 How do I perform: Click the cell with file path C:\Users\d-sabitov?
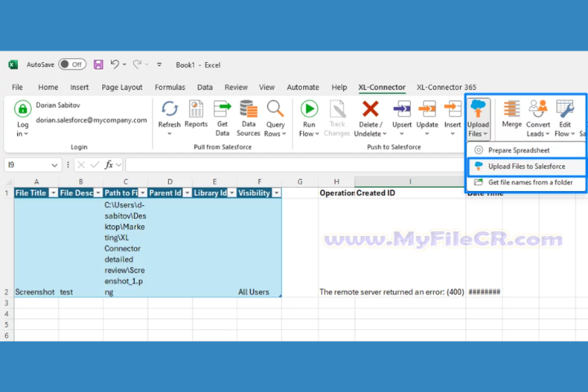tap(125, 247)
